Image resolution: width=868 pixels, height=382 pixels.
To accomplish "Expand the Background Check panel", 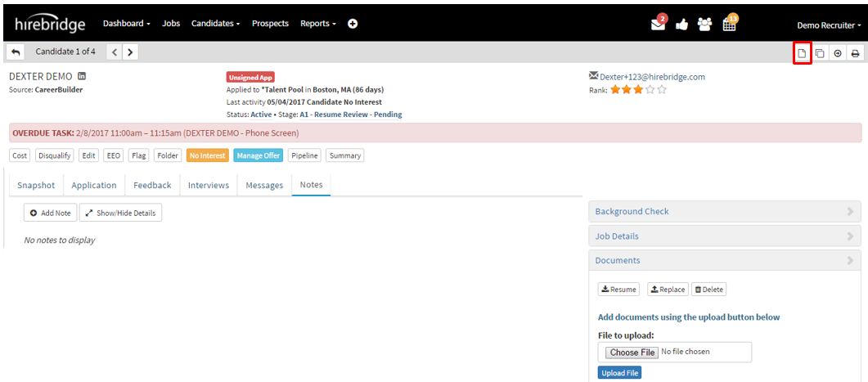I will tap(724, 212).
